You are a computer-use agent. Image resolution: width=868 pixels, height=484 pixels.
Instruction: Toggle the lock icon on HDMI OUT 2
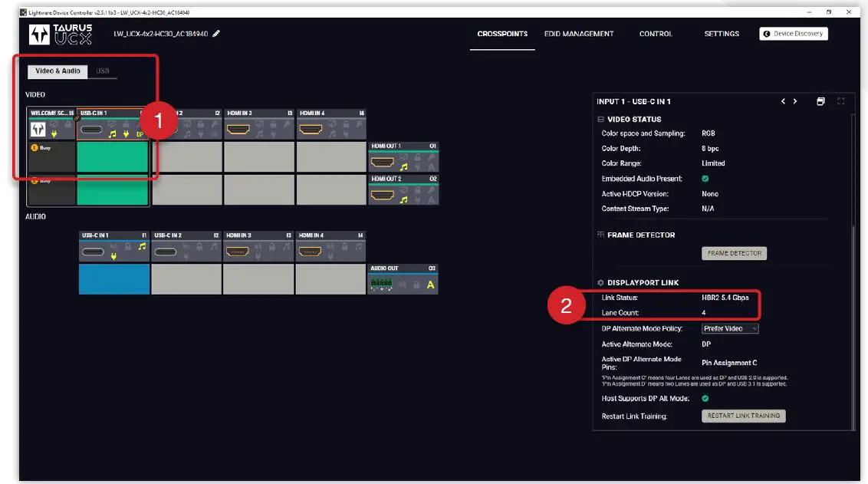[417, 192]
